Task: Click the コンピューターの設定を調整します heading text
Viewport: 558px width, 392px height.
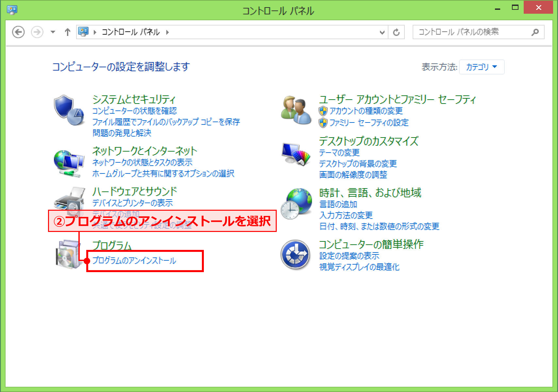Action: pos(121,67)
